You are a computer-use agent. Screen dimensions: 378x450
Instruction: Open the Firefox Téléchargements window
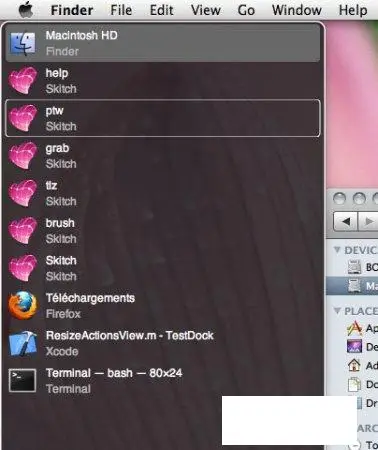pos(163,306)
